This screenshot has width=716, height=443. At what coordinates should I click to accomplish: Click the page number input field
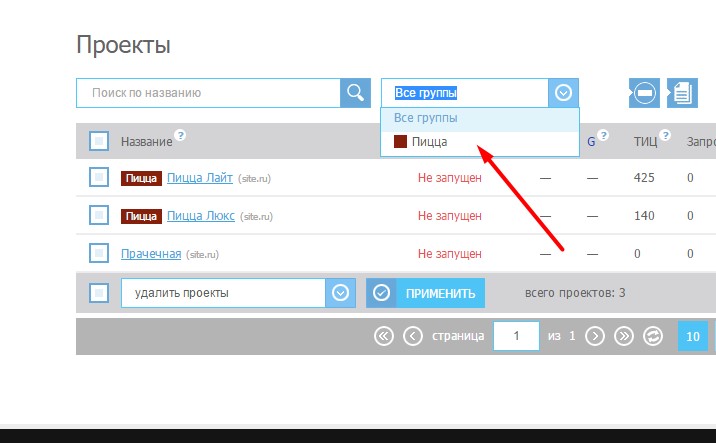(516, 336)
